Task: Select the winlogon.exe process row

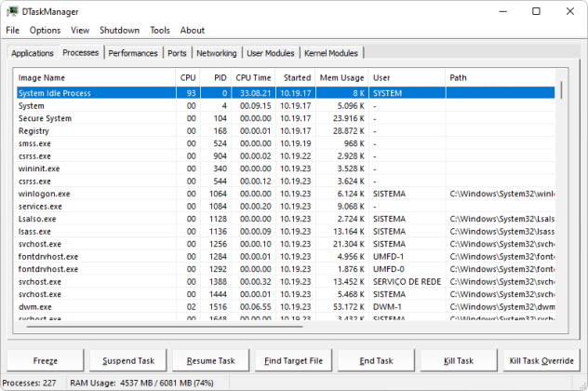Action: tap(286, 194)
